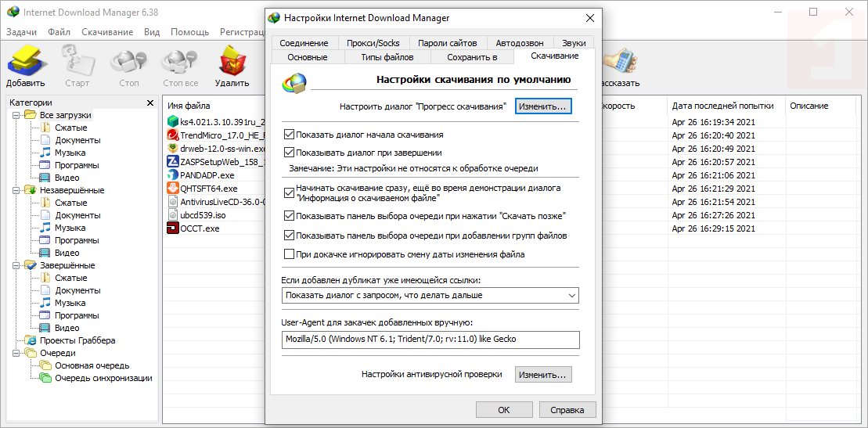Image resolution: width=868 pixels, height=428 pixels.
Task: Toggle 'Начинать скачивание сразу' checkbox
Action: click(288, 192)
